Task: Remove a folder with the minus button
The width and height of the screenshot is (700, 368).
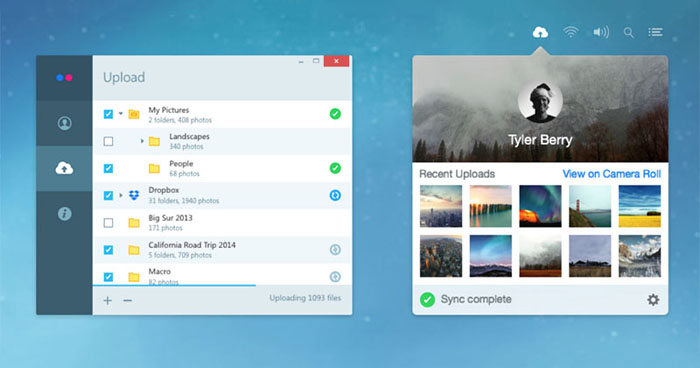Action: coord(128,300)
